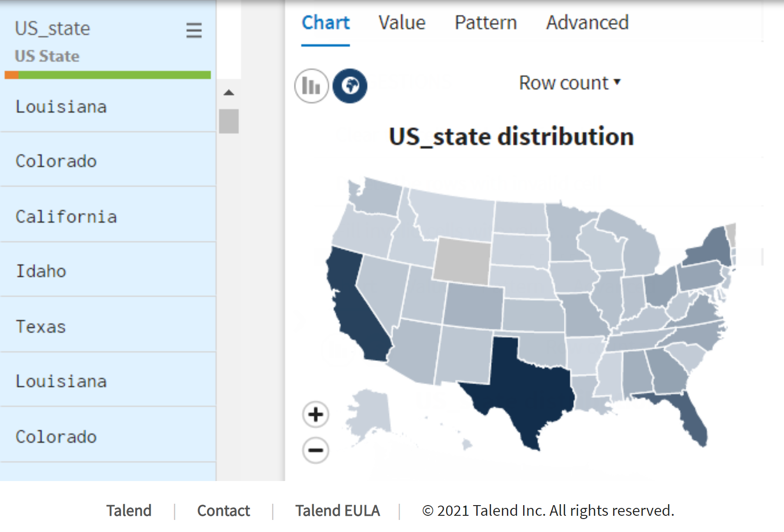The image size is (784, 532).
Task: Click the vertical scrollbar thumb
Action: click(x=228, y=121)
